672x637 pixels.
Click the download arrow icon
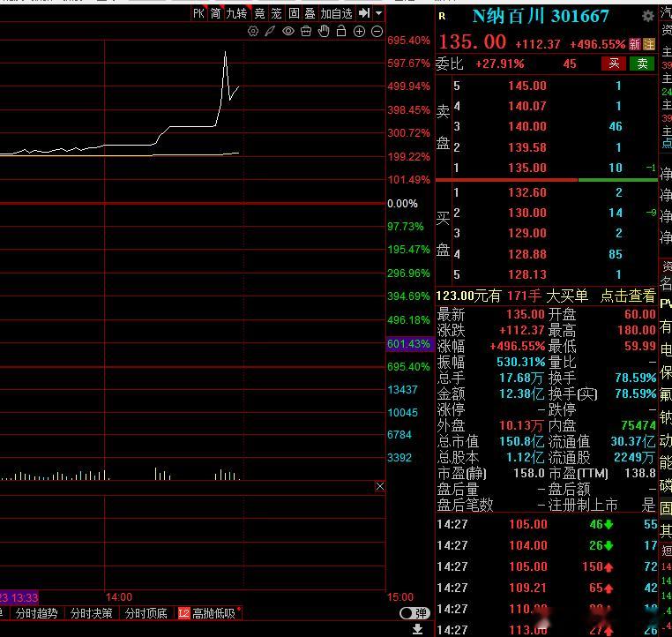pos(417,629)
